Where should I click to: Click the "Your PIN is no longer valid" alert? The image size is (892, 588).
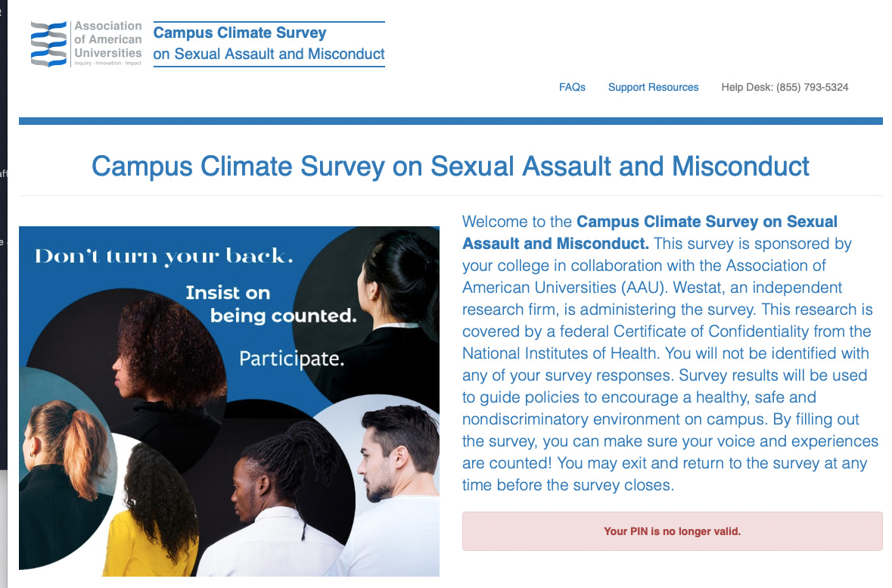pyautogui.click(x=672, y=531)
